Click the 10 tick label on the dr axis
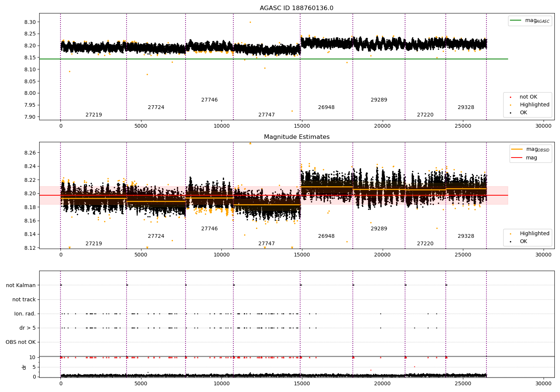Viewport: 560px width, 392px height. click(x=32, y=357)
